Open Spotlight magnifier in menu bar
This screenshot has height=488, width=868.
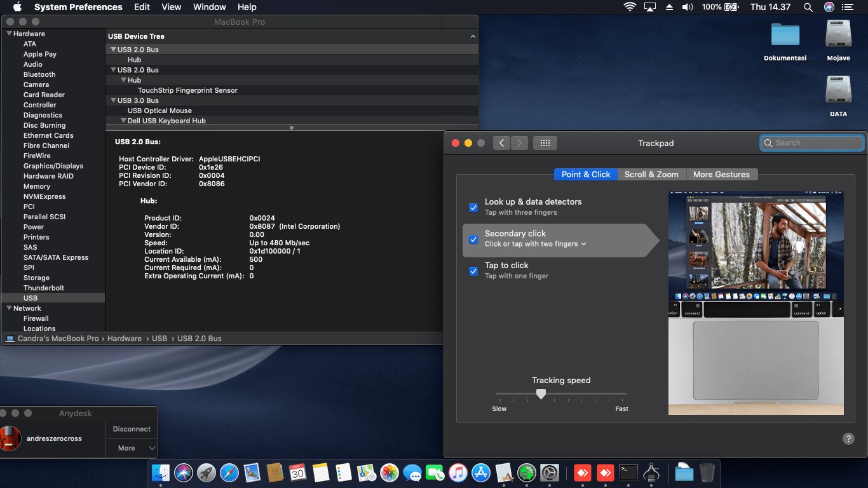tap(808, 7)
